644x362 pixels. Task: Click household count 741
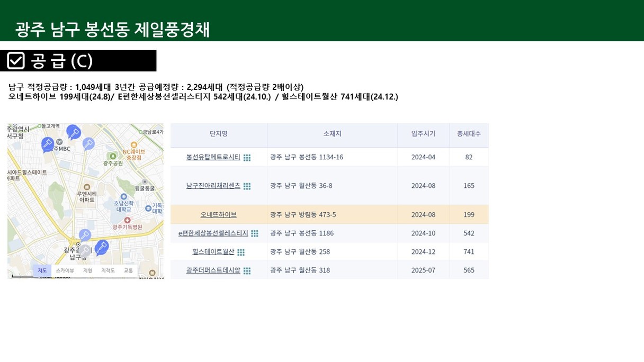[x=469, y=252]
